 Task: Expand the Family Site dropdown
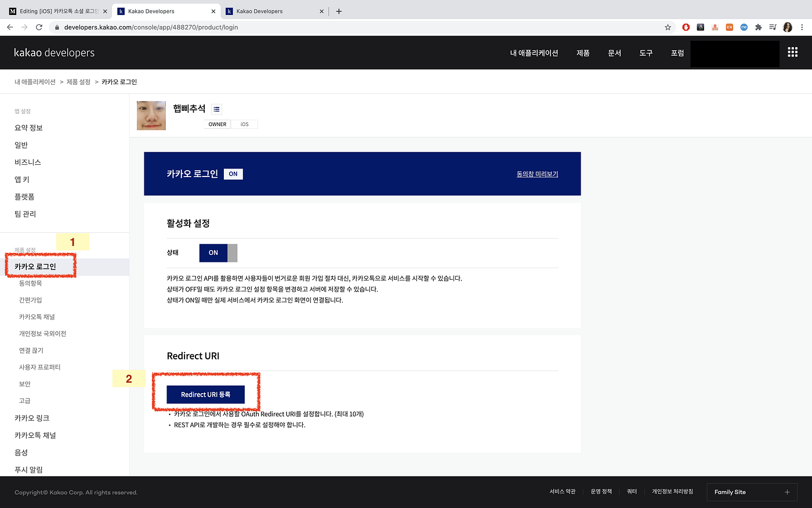752,492
